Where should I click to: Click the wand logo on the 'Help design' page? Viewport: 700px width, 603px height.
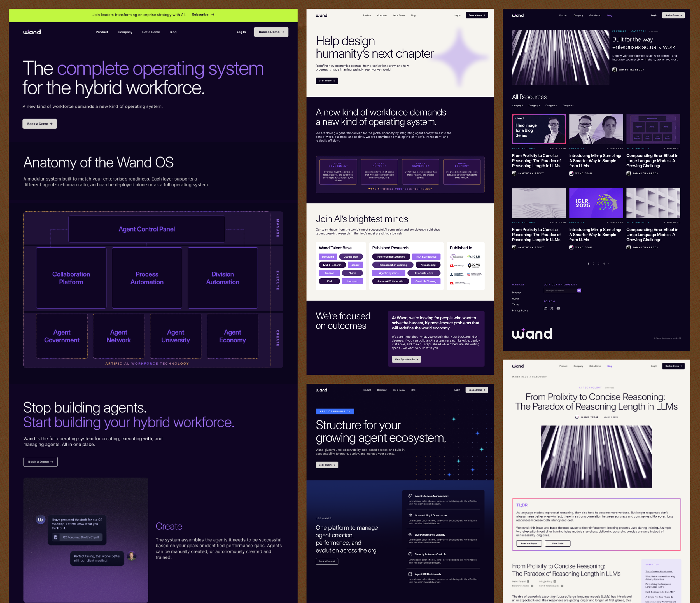pos(322,15)
